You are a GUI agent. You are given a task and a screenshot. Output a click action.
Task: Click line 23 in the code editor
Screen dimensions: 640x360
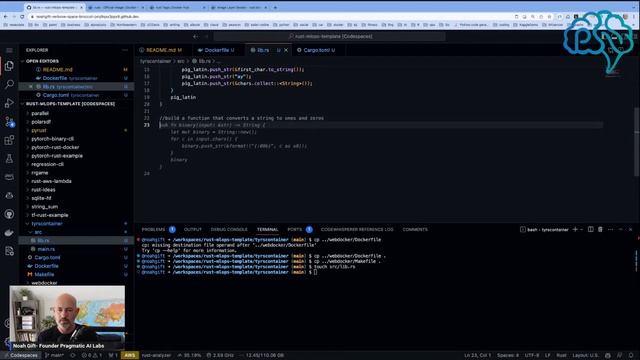(380, 125)
